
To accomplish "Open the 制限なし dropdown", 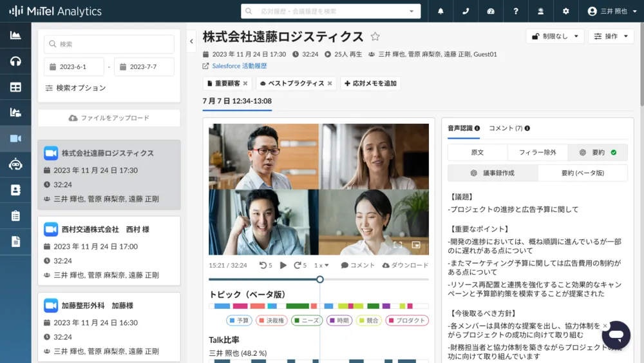I will (554, 36).
